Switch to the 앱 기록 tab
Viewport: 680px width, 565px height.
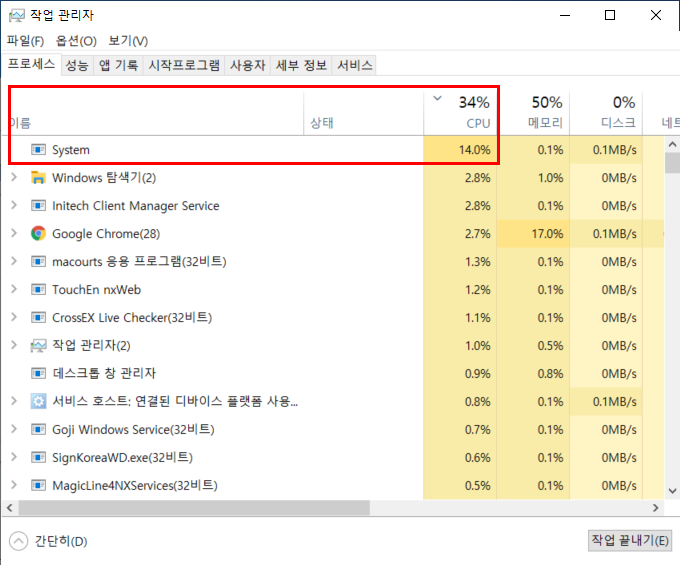(118, 65)
